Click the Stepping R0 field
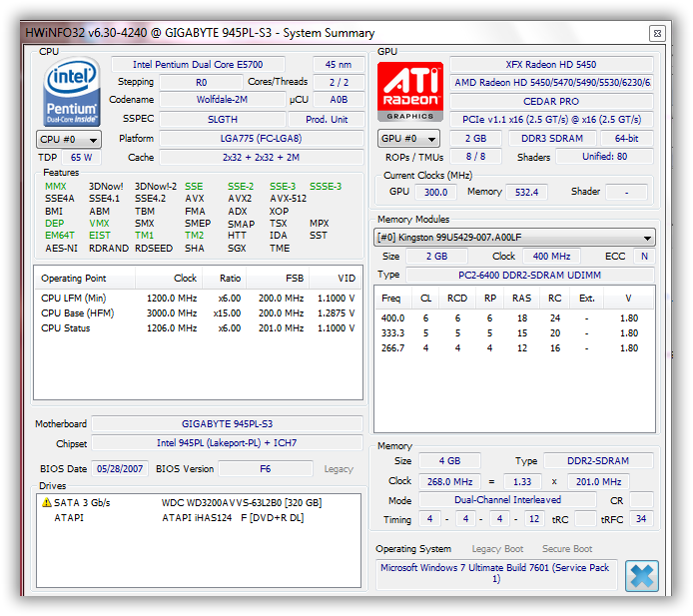The image size is (693, 616). [201, 83]
